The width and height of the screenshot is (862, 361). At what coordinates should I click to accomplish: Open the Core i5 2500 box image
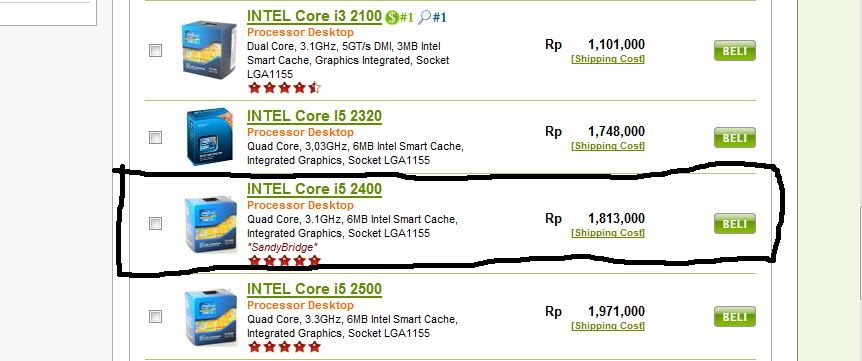coord(211,318)
